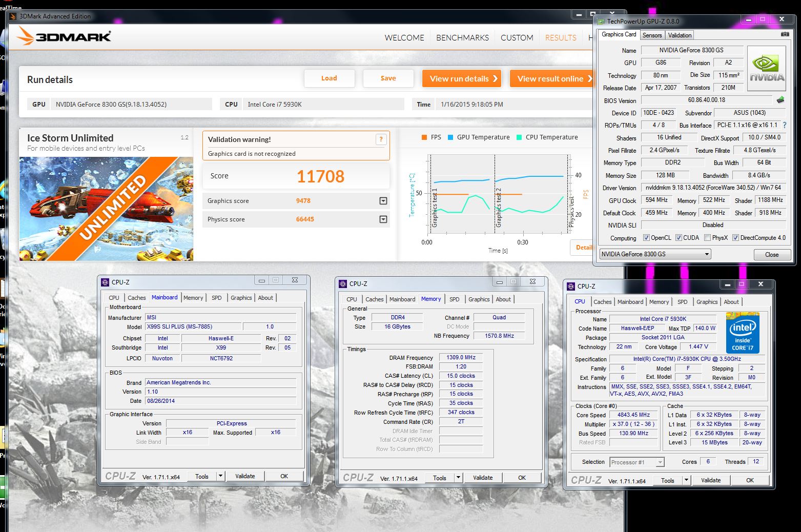Click the 3DMark Advanced Edition title bar icon

(13, 16)
